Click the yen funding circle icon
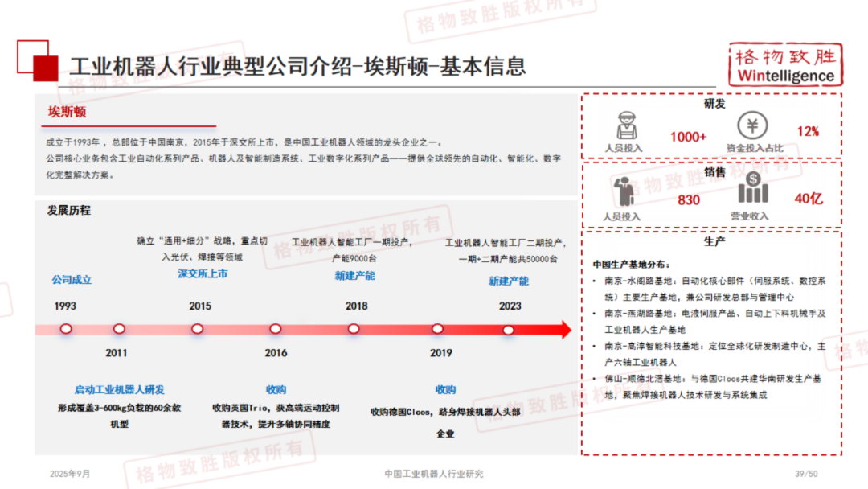 [752, 125]
